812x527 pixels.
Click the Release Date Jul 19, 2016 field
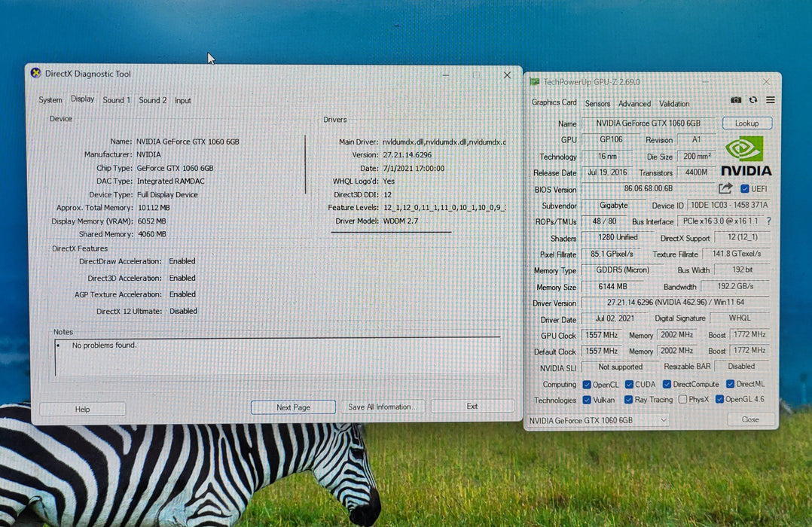(607, 172)
